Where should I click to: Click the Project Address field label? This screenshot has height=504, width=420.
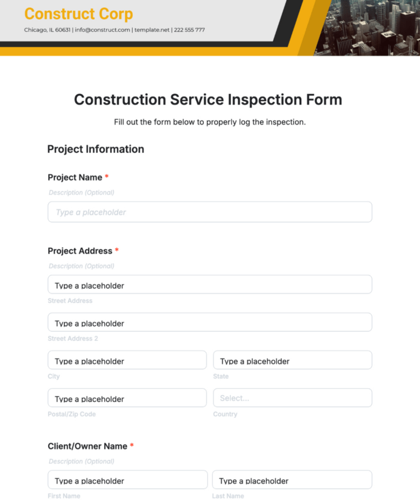tap(80, 251)
